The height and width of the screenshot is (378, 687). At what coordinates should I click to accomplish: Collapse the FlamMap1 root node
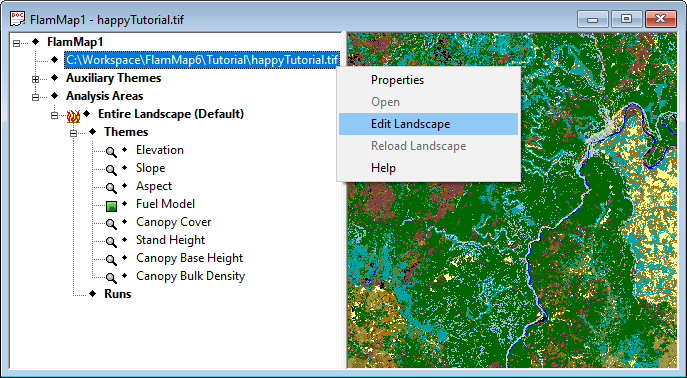[17, 43]
